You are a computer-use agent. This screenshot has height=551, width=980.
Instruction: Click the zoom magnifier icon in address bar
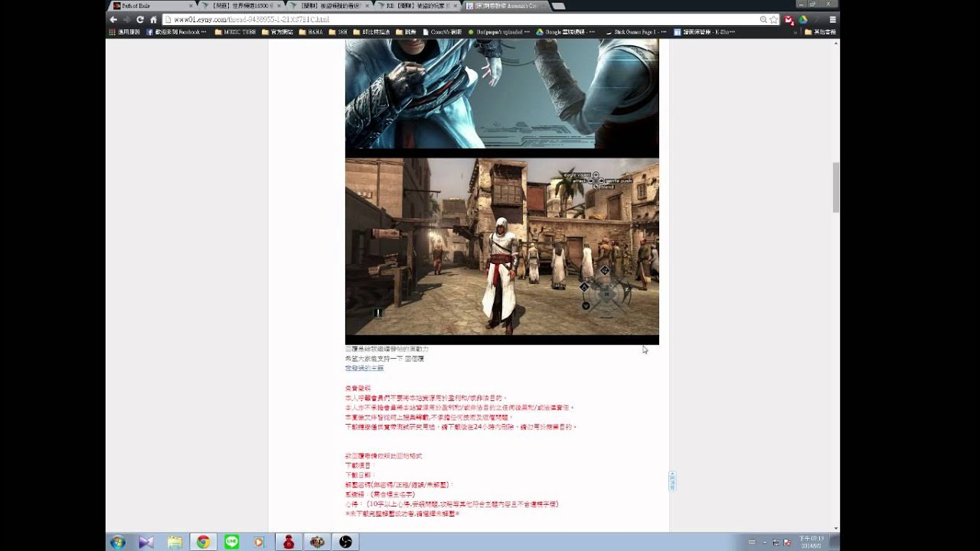[x=763, y=19]
